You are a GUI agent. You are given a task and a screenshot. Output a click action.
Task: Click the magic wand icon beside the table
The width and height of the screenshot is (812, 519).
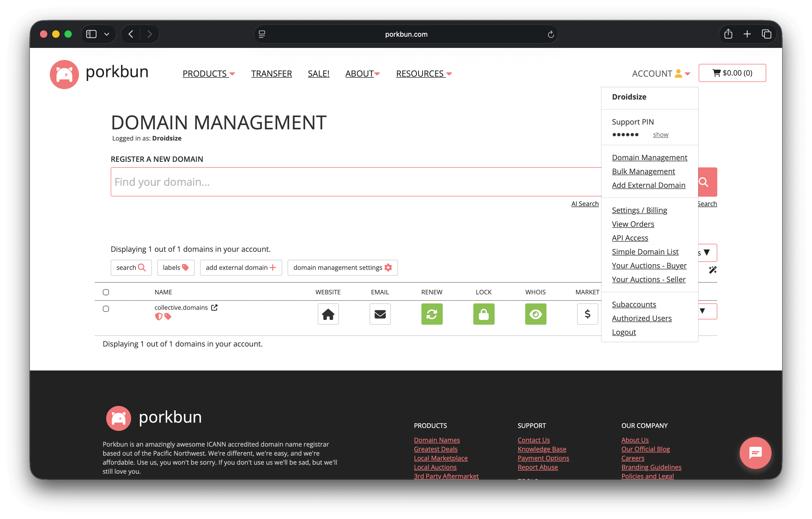(x=713, y=270)
